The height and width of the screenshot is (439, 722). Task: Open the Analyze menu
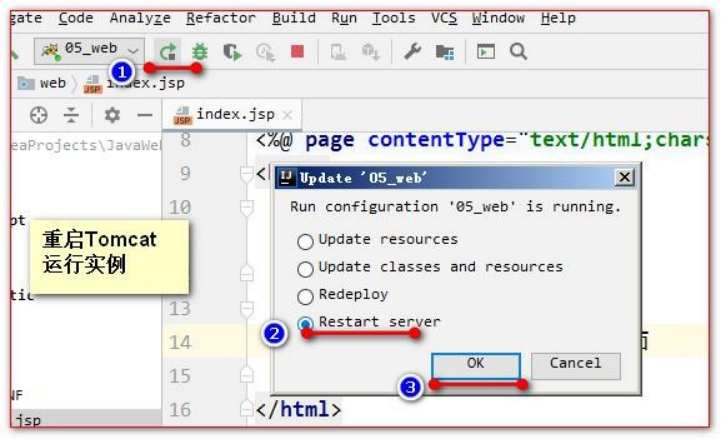tap(140, 18)
